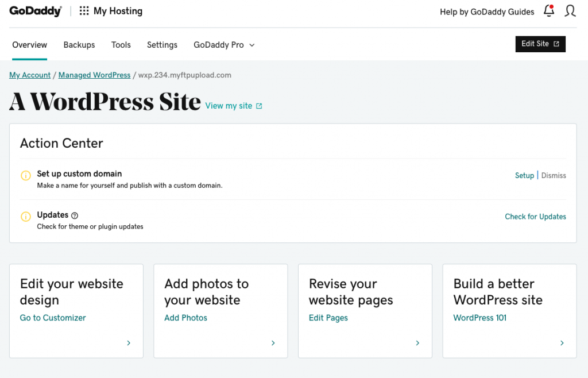The image size is (588, 378).
Task: Click the arrow on Build a better WordPress site card
Action: [562, 343]
